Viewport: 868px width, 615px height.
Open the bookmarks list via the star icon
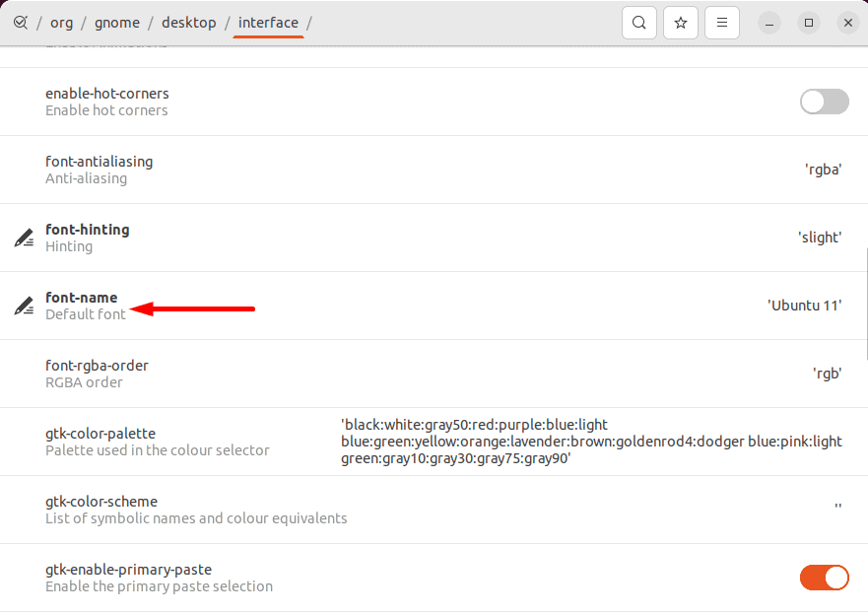pyautogui.click(x=680, y=22)
